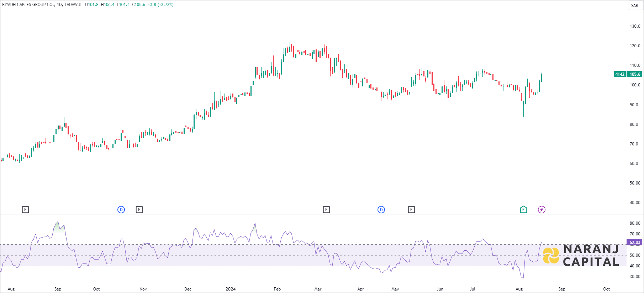Open the earnings E marker near early November
Image resolution: width=644 pixels, height=293 pixels.
click(139, 210)
